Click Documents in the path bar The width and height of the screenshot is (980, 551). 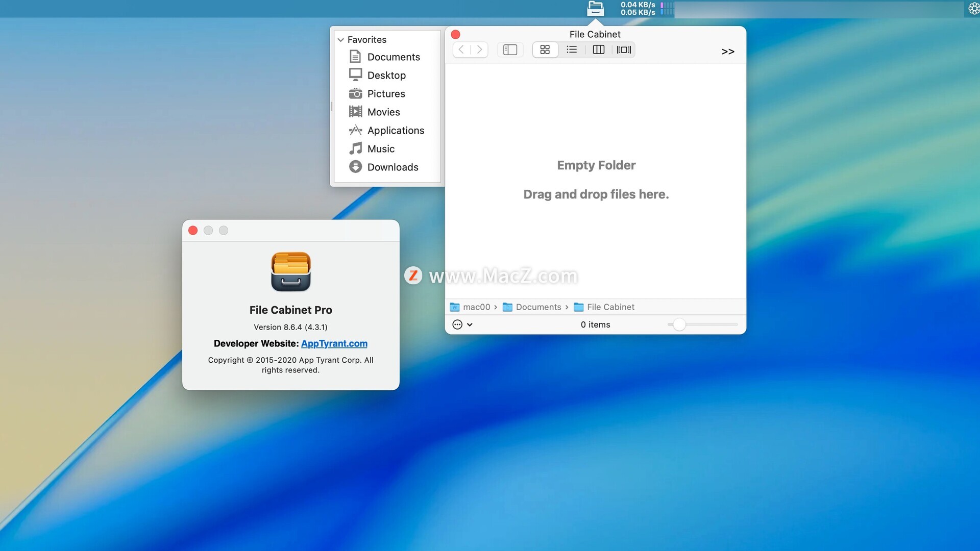point(538,307)
